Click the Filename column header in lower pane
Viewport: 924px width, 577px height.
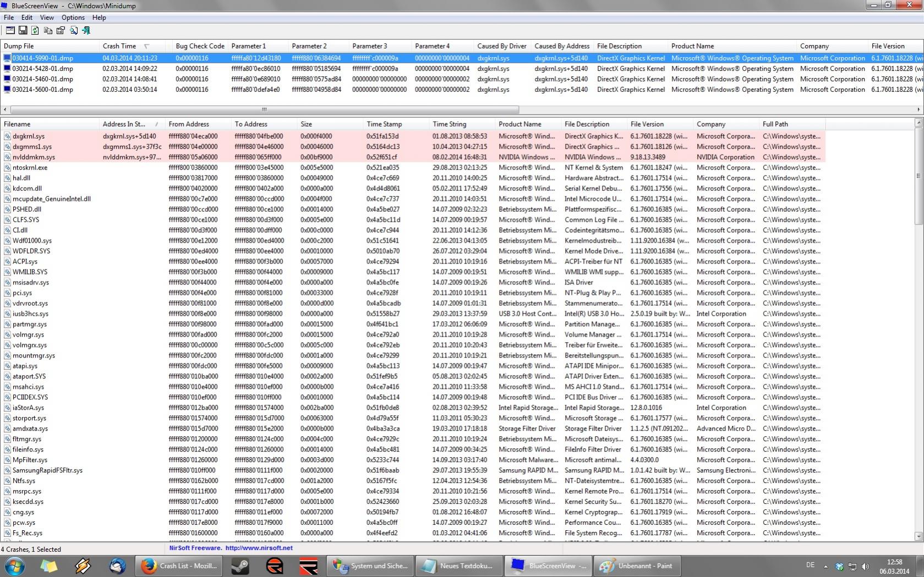50,124
